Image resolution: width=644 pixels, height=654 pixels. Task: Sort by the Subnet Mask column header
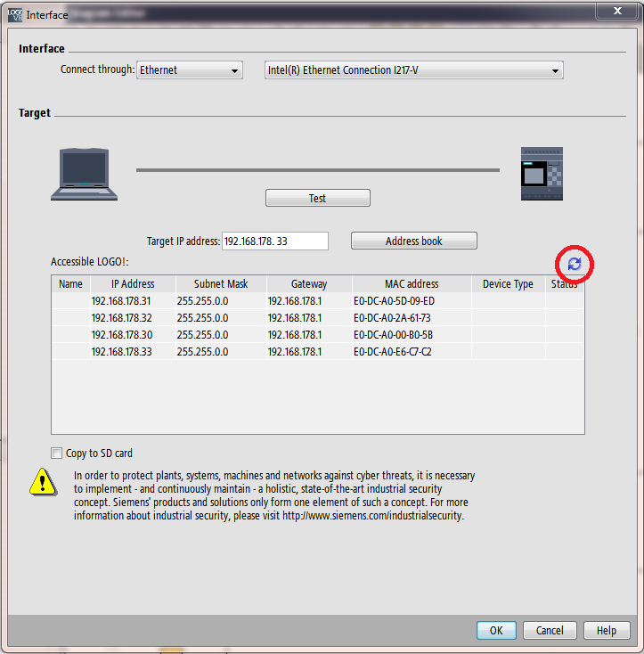(221, 284)
